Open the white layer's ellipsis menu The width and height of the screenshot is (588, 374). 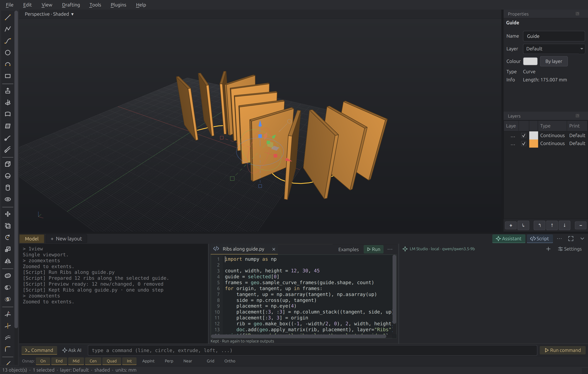(x=513, y=135)
